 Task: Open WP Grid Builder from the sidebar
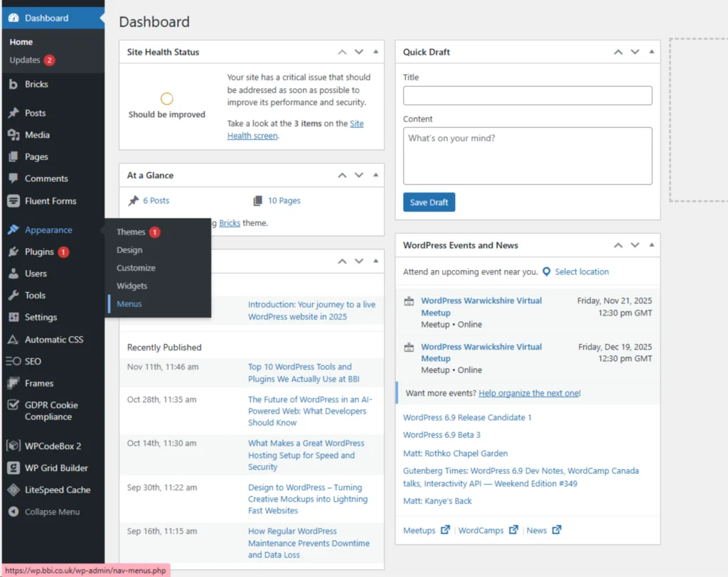pyautogui.click(x=50, y=468)
